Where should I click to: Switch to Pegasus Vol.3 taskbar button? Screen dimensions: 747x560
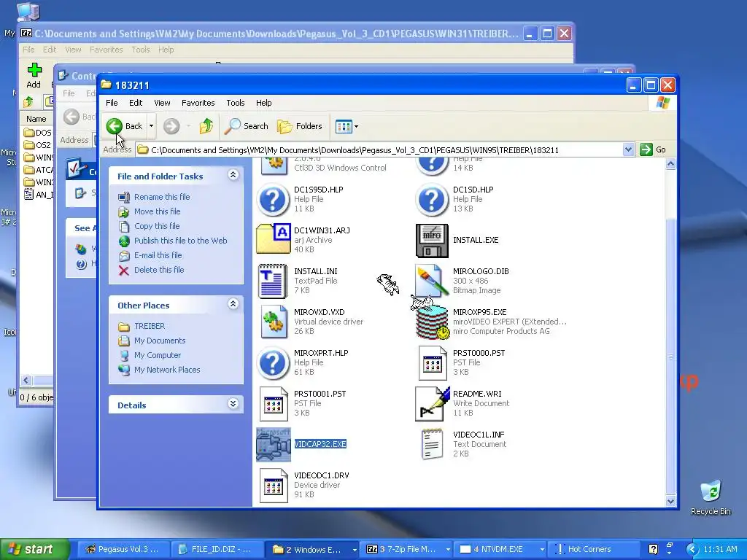[123, 549]
